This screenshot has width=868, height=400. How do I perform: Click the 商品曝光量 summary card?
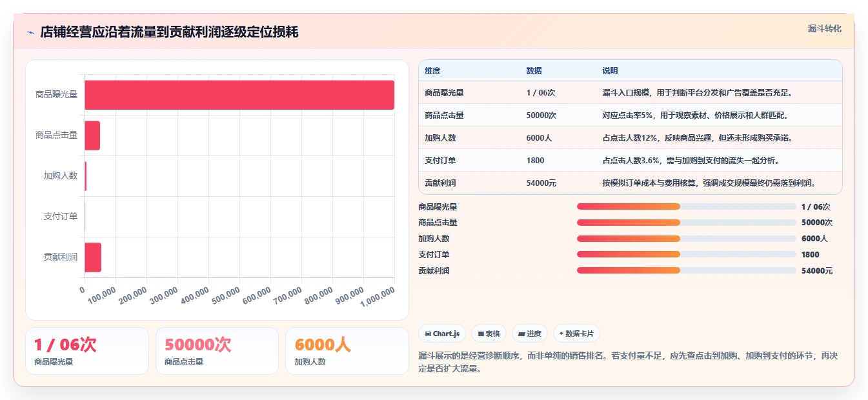(87, 351)
